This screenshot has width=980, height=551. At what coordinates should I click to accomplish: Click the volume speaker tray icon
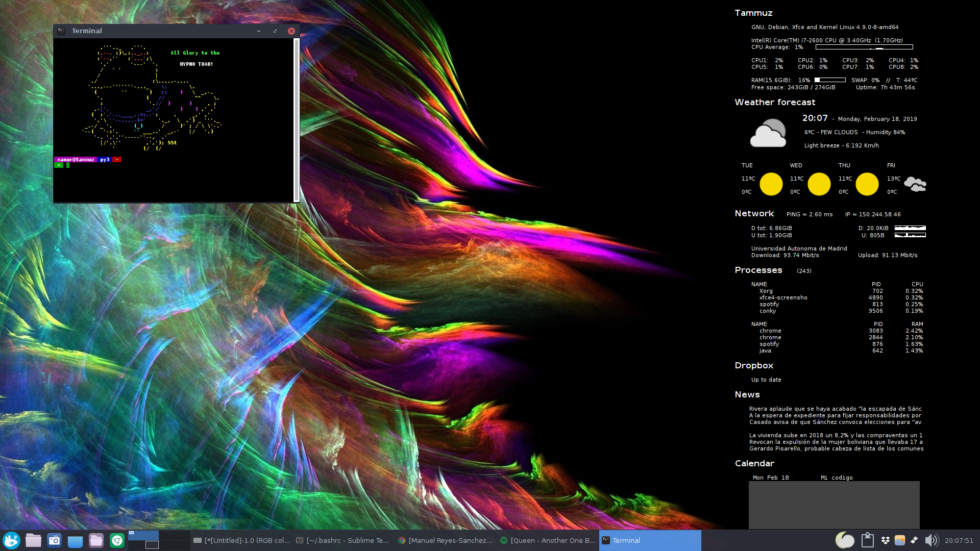[x=931, y=540]
